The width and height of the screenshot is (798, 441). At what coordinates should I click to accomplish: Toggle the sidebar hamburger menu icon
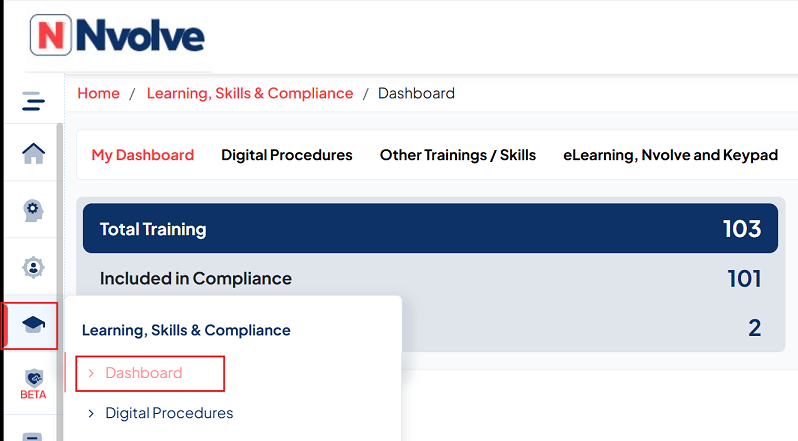pyautogui.click(x=33, y=101)
